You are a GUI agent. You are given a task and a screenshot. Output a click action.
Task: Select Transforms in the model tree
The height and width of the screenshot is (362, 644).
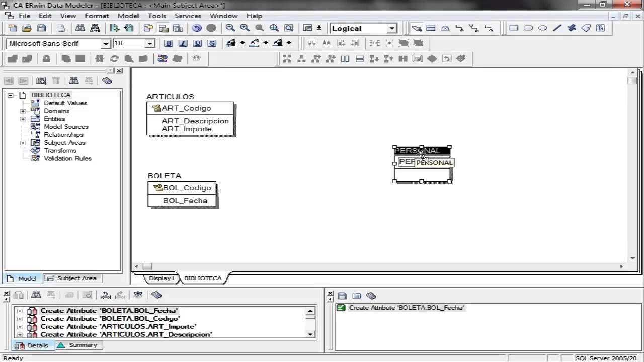(60, 150)
